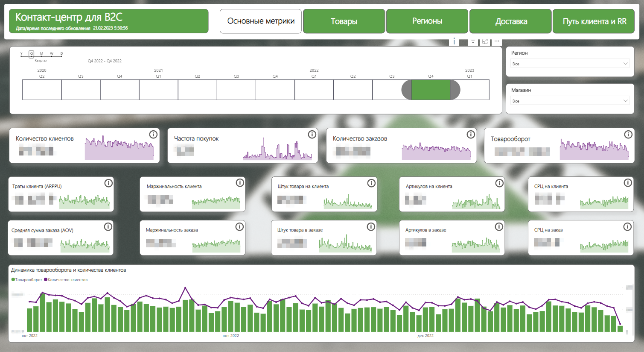Click focus mode icon above timeline
The height and width of the screenshot is (352, 644).
pyautogui.click(x=485, y=41)
